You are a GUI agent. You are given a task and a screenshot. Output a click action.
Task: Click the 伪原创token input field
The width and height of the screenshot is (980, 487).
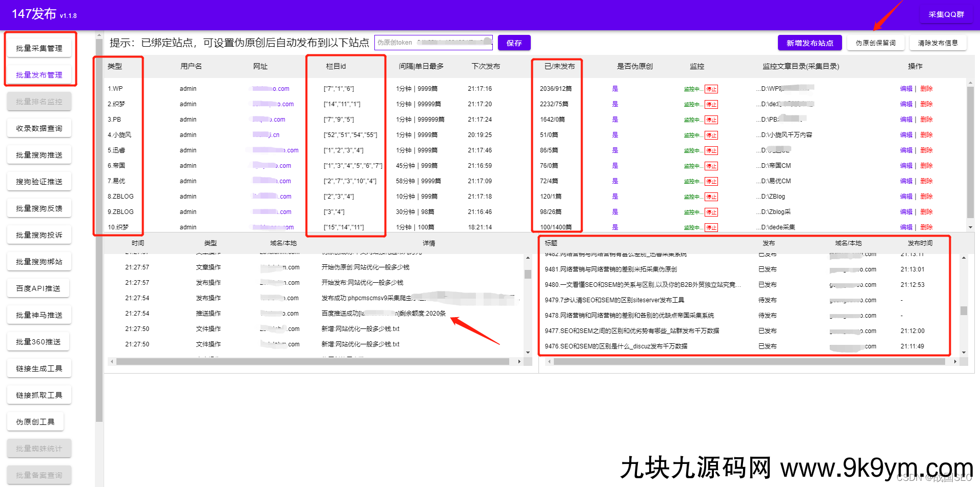click(433, 43)
